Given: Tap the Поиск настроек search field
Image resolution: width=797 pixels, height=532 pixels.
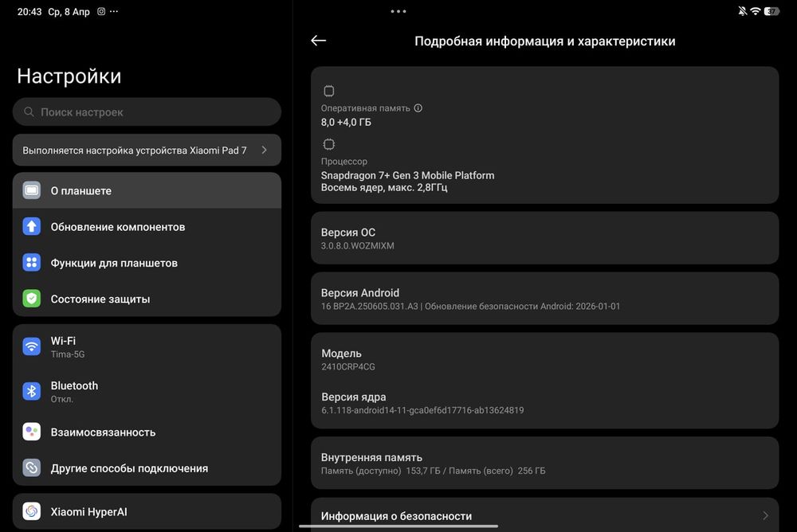Looking at the screenshot, I should [147, 112].
